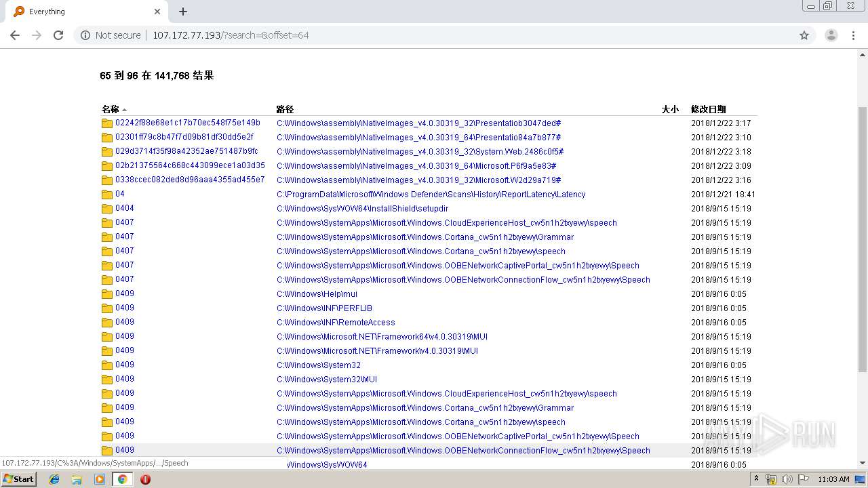This screenshot has height=488, width=868.
Task: Open the Windows Start menu
Action: (18, 479)
